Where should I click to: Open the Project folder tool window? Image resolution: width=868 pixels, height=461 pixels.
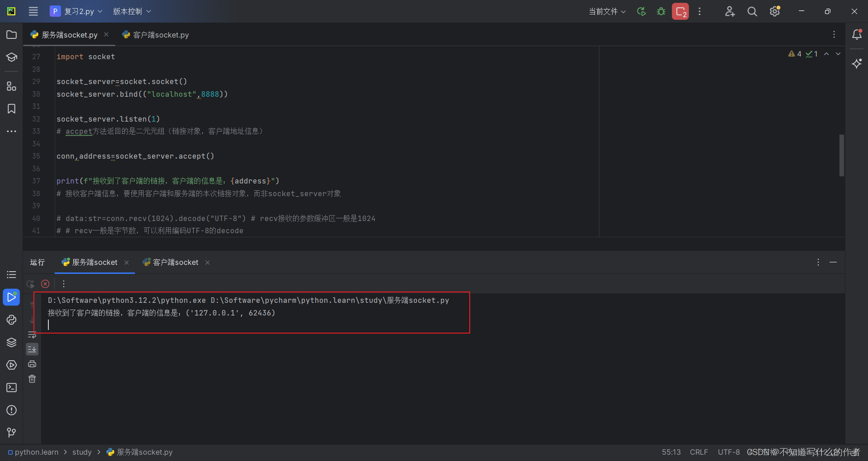[12, 35]
